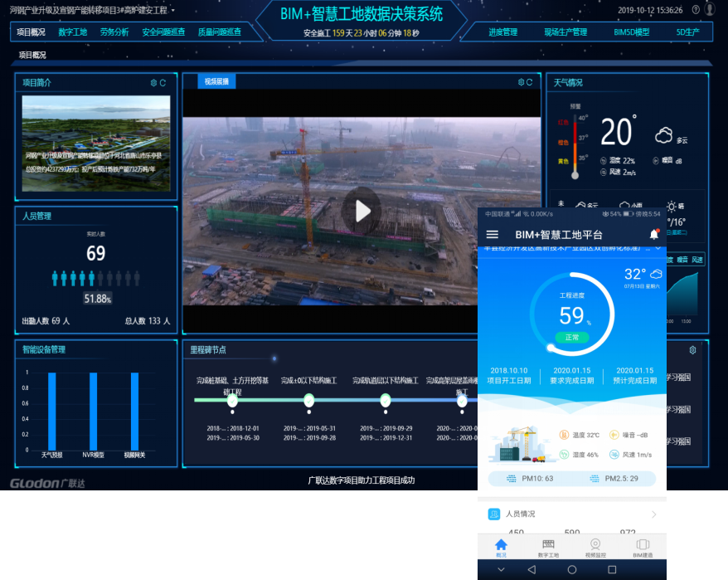
Task: Select the 劳务分析 menu tab
Action: point(114,32)
